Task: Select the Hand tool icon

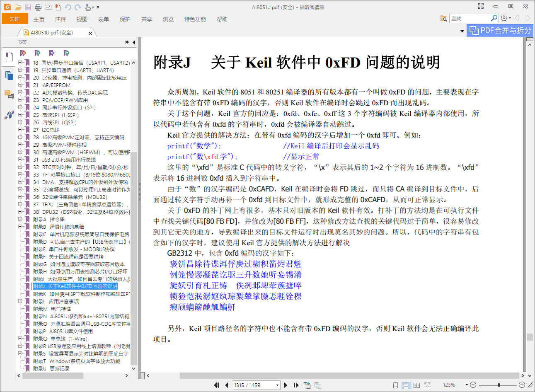Action: (87, 7)
